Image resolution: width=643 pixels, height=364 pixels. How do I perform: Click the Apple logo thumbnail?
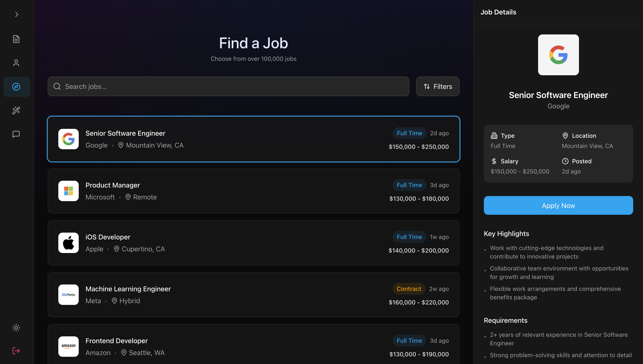point(69,243)
